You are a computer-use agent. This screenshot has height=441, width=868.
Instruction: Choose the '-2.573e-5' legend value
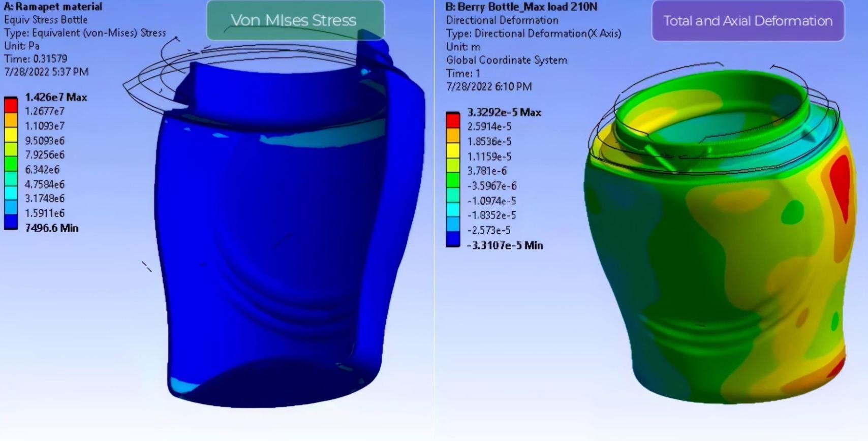tap(489, 230)
